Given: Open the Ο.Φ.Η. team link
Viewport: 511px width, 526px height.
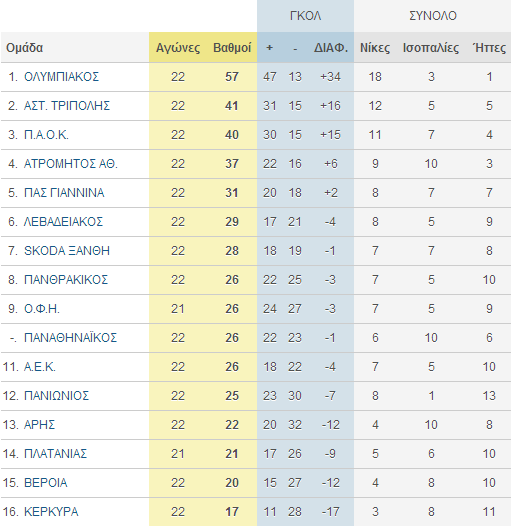Looking at the screenshot, I should point(42,309).
